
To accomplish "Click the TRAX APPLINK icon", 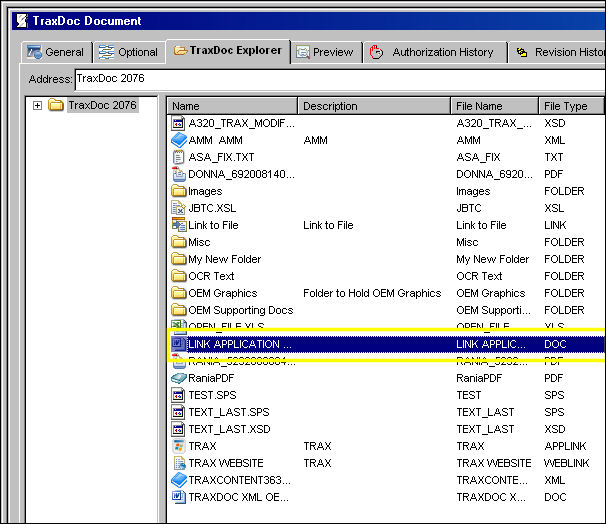I will click(178, 446).
